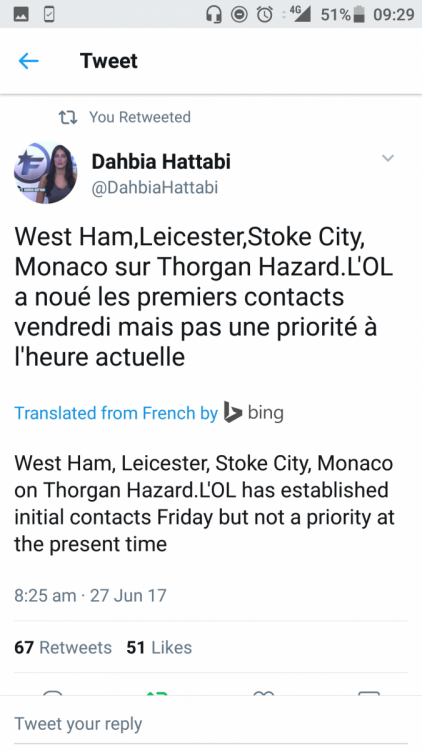
Task: Open Dahbia Hattabi's profile picture
Action: click(45, 173)
